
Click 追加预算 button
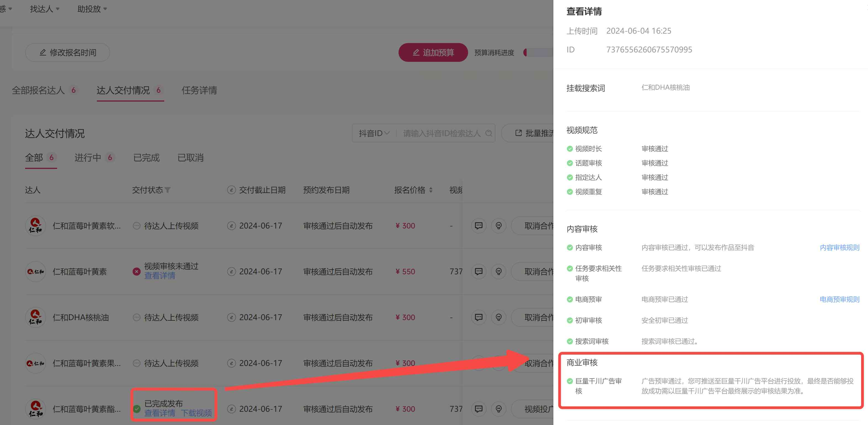pos(433,53)
